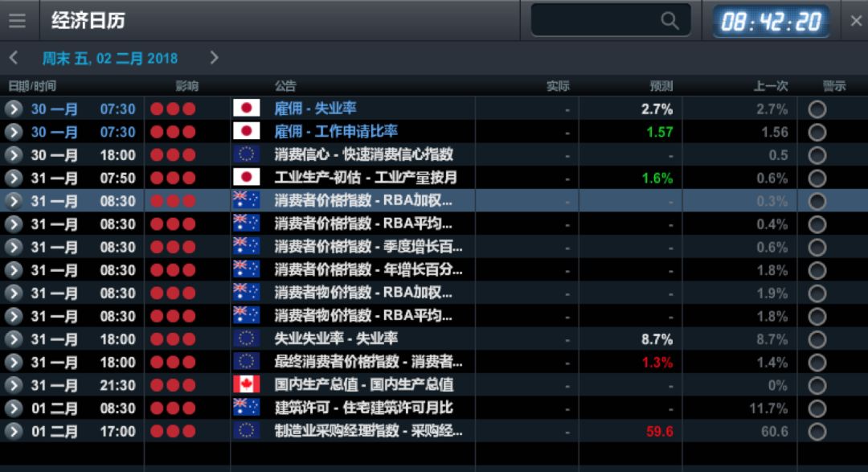
Task: Expand the 雇佣 - 失业率 row
Action: click(14, 109)
